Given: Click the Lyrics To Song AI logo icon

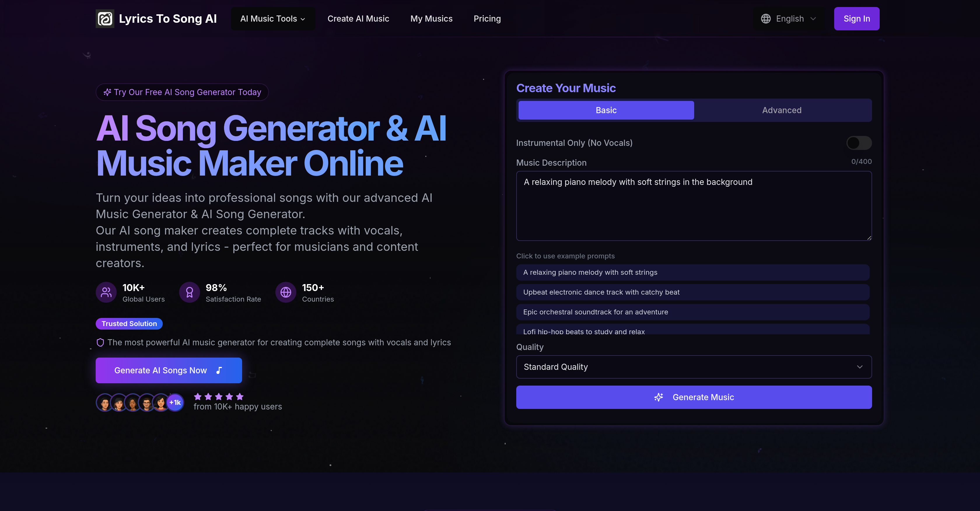Looking at the screenshot, I should coord(105,18).
